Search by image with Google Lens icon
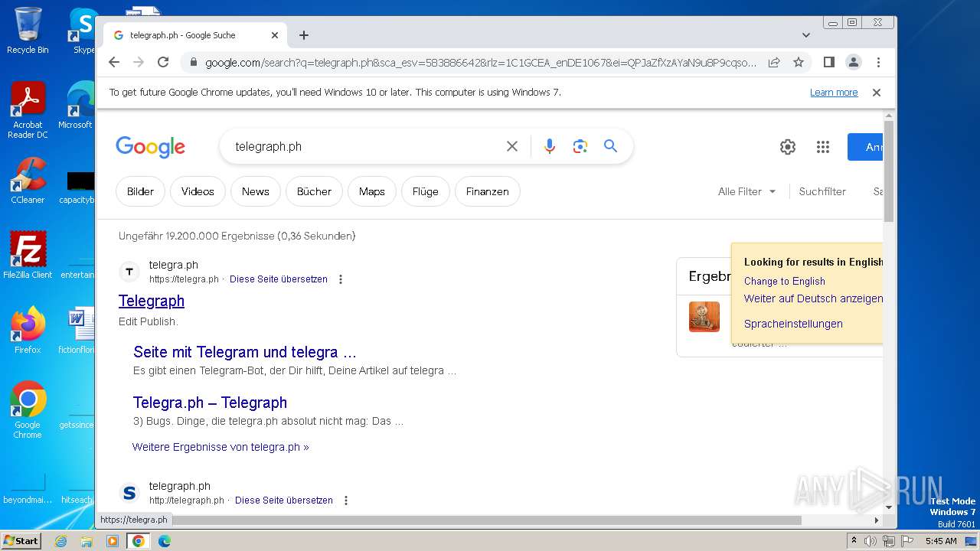Viewport: 980px width, 551px height. click(x=580, y=146)
